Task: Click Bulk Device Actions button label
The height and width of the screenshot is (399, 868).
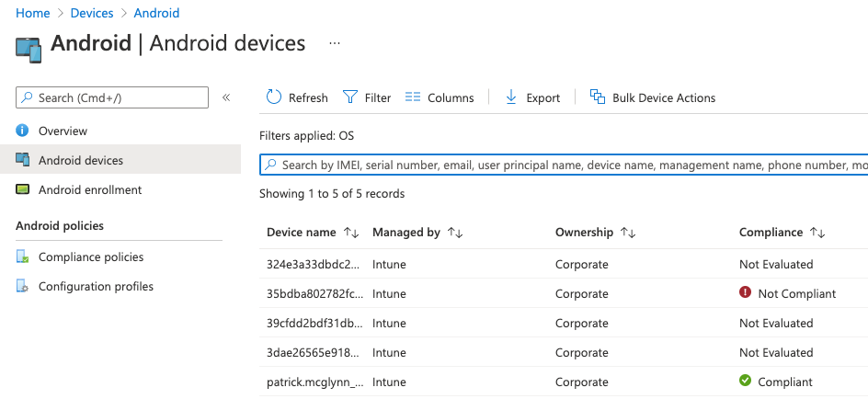Action: point(664,98)
